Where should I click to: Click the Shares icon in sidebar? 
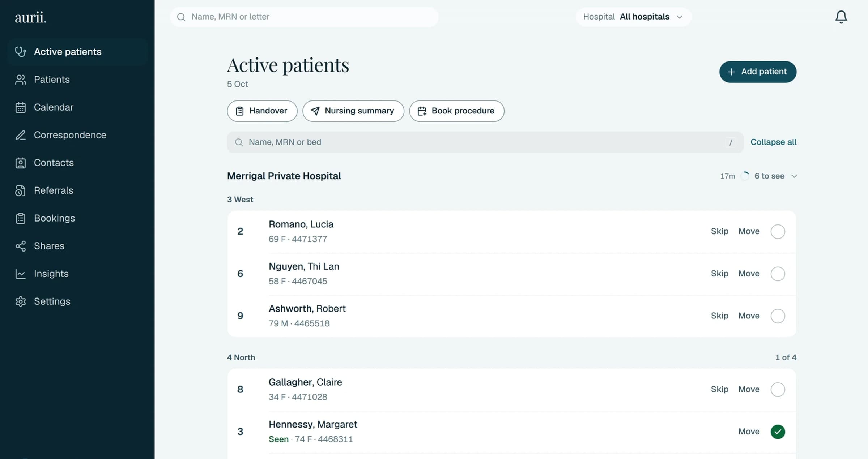tap(21, 246)
